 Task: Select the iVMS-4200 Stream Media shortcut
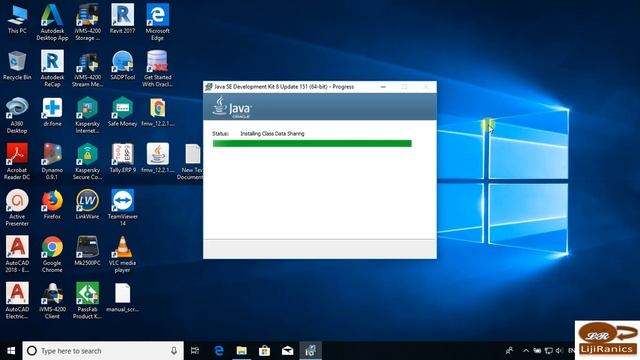pos(87,69)
